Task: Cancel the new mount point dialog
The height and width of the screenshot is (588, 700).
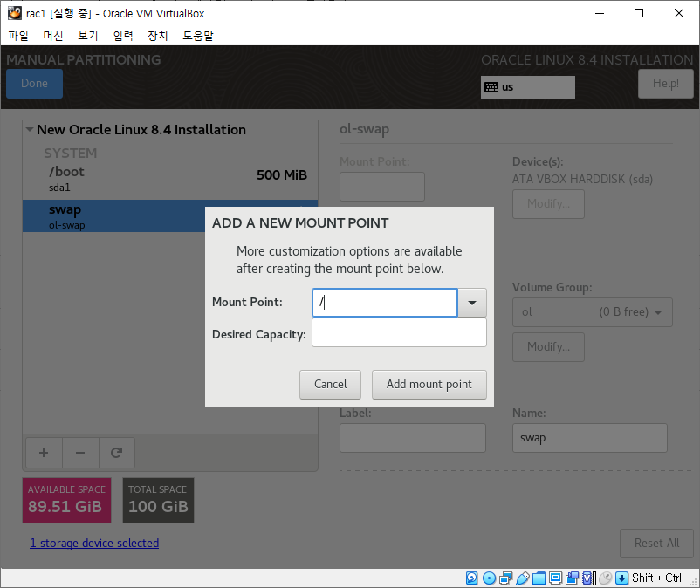Action: tap(330, 384)
